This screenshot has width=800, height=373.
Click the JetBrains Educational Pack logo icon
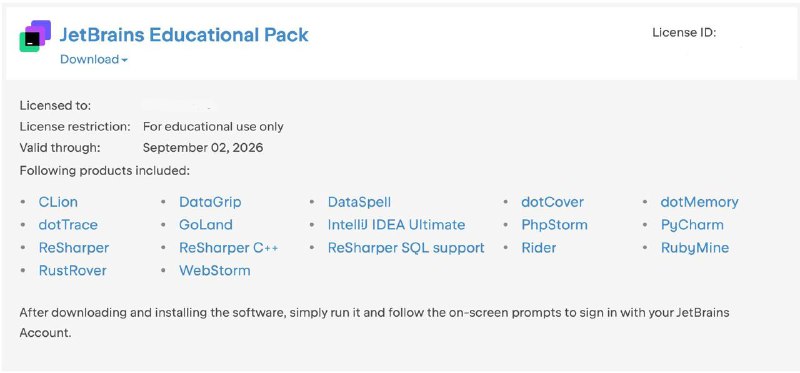35,36
